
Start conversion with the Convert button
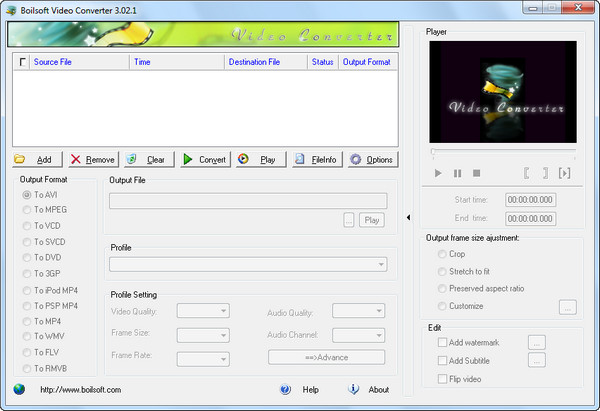coord(204,159)
